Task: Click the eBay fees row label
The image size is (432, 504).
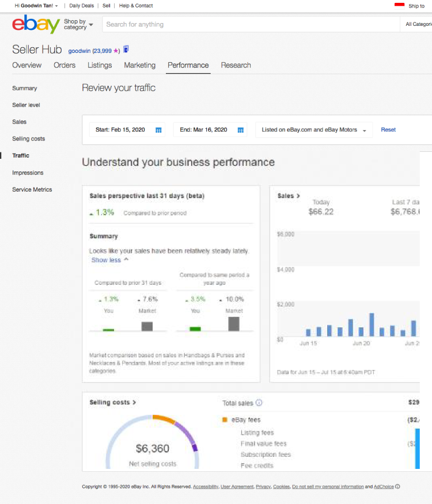Action: (246, 419)
